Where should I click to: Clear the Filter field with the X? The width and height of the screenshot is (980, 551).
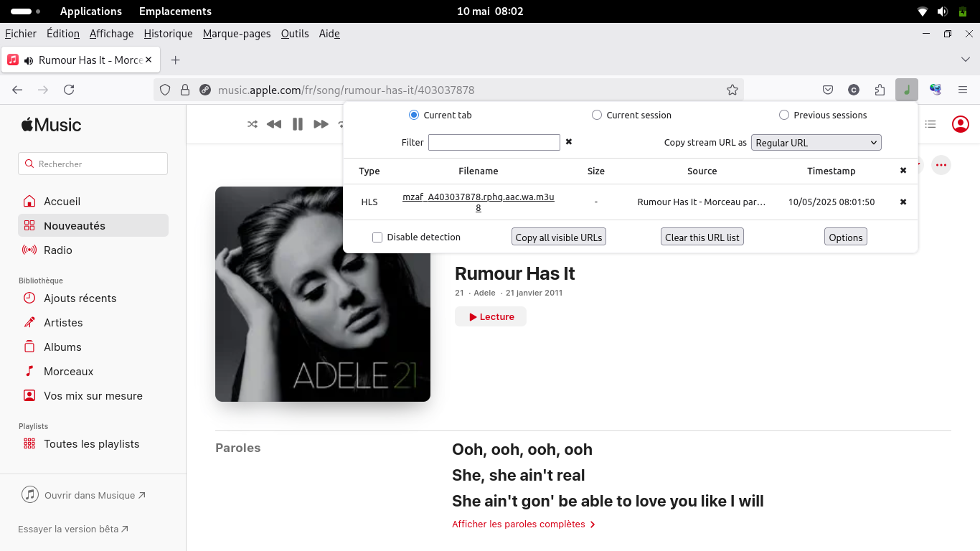tap(569, 142)
